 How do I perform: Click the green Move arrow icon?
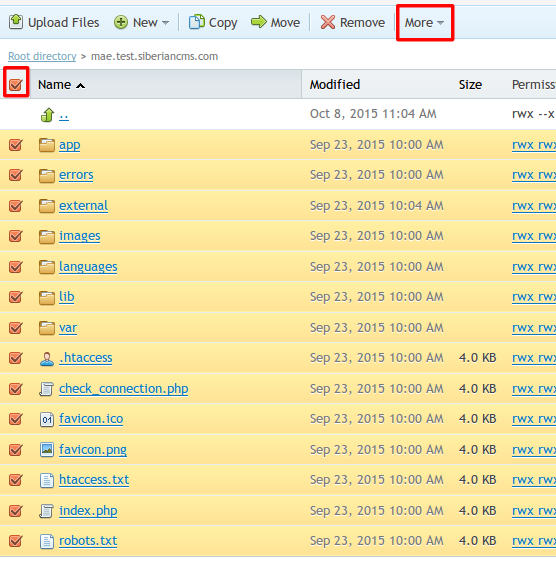(x=258, y=22)
